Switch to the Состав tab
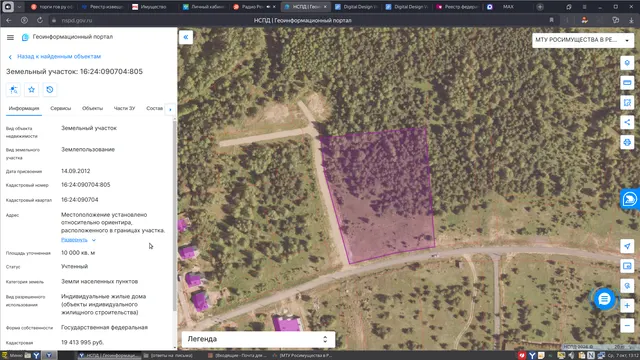The image size is (640, 360). pyautogui.click(x=154, y=109)
